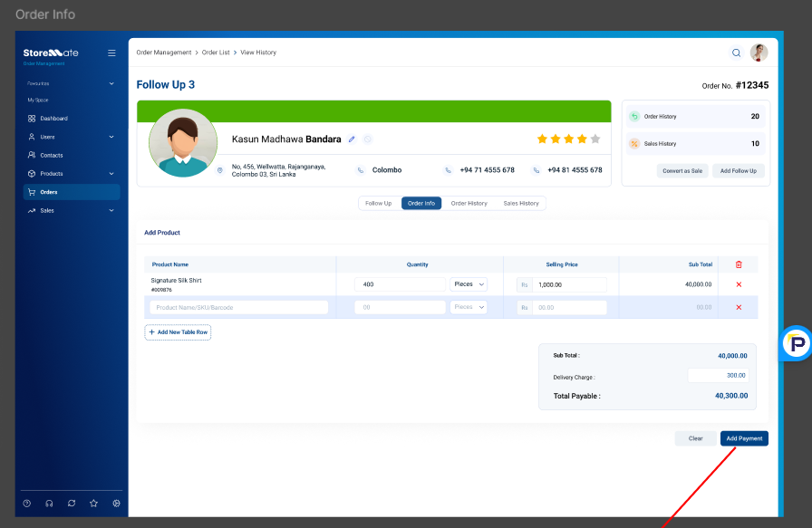Click the empty selling price field 00.00
This screenshot has height=528, width=812.
tap(568, 308)
